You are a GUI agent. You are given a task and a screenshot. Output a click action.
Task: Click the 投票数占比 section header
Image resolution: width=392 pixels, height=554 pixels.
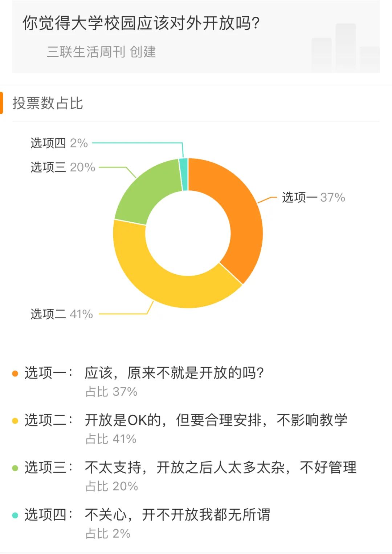pos(48,103)
